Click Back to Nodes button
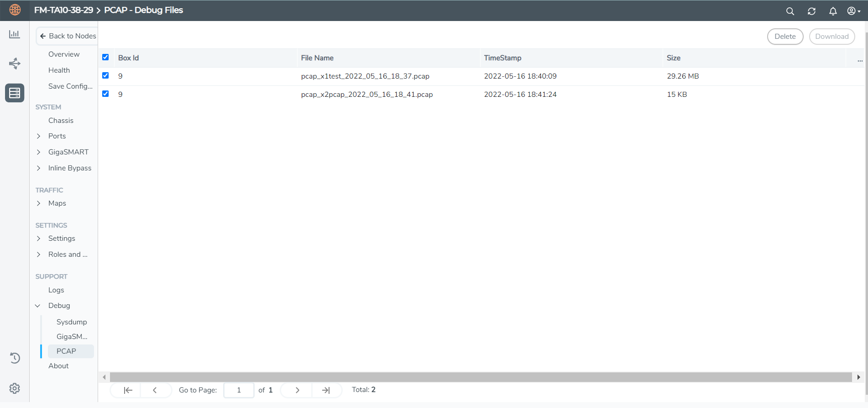The height and width of the screenshot is (408, 868). tap(68, 36)
